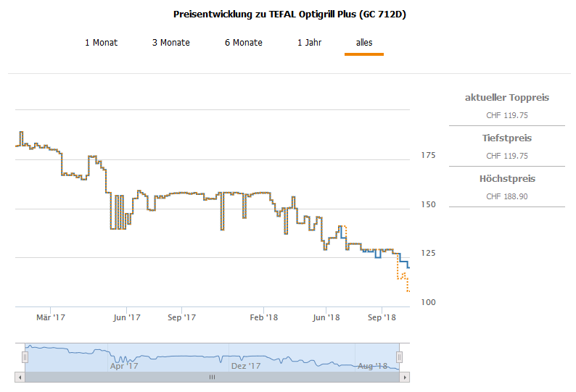The width and height of the screenshot is (576, 392).
Task: Click the Apr '17 marker in navigator
Action: pyautogui.click(x=124, y=366)
